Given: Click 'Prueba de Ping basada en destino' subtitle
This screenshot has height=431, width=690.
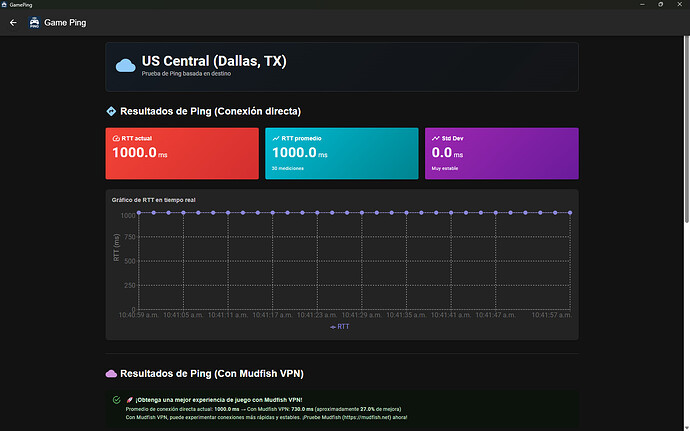Looking at the screenshot, I should coord(186,74).
